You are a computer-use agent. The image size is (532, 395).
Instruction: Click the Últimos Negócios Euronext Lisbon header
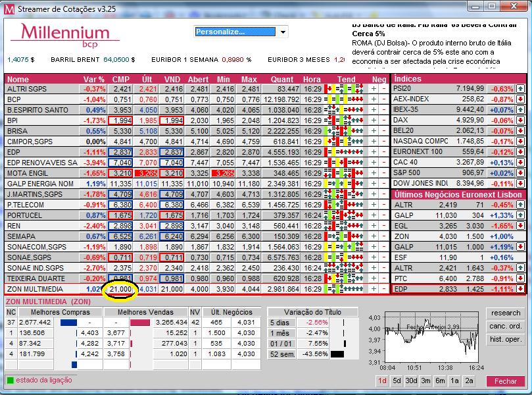coord(458,195)
